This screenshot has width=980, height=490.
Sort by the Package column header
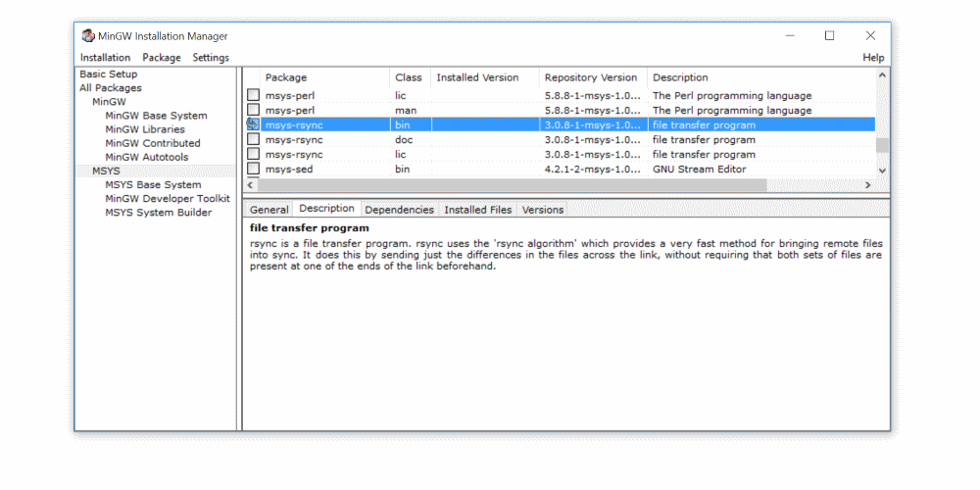tap(325, 77)
